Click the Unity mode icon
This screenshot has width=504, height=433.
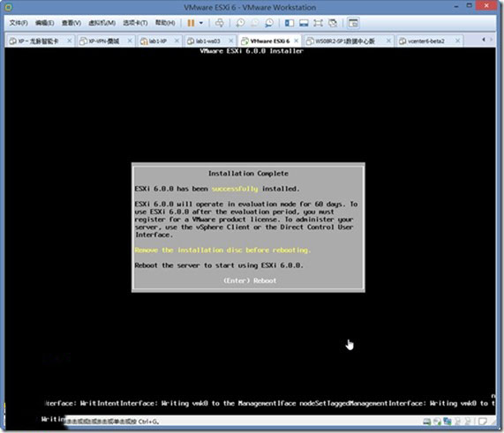point(333,23)
